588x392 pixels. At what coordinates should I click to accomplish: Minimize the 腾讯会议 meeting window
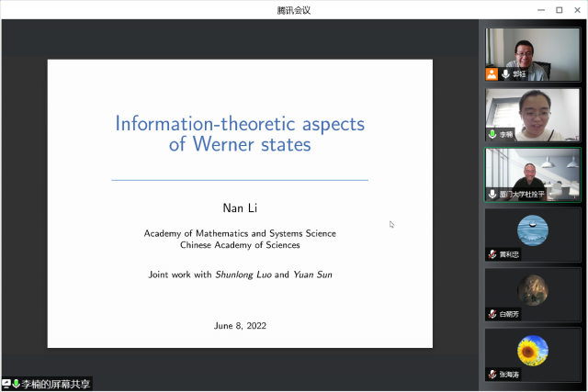coord(539,9)
